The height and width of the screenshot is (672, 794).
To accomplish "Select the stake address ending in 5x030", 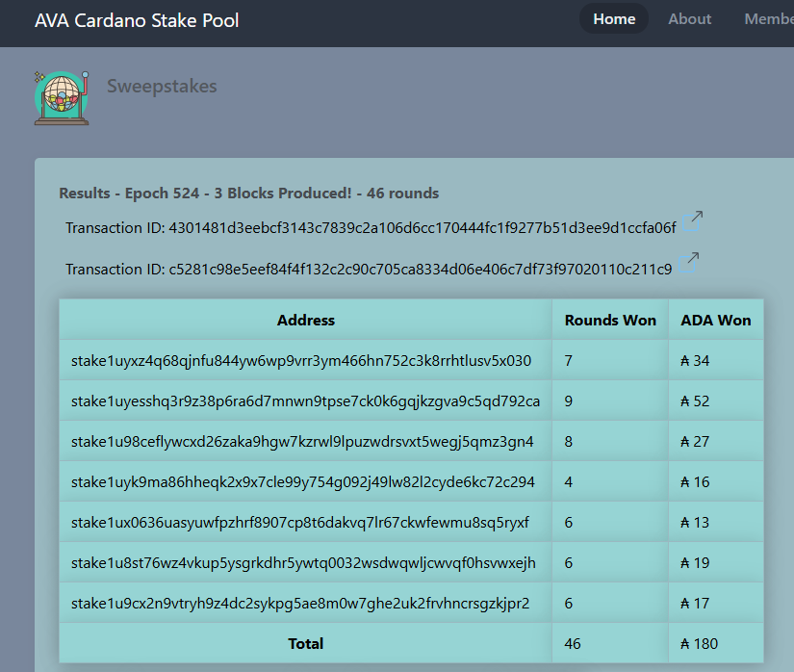I will (x=290, y=360).
